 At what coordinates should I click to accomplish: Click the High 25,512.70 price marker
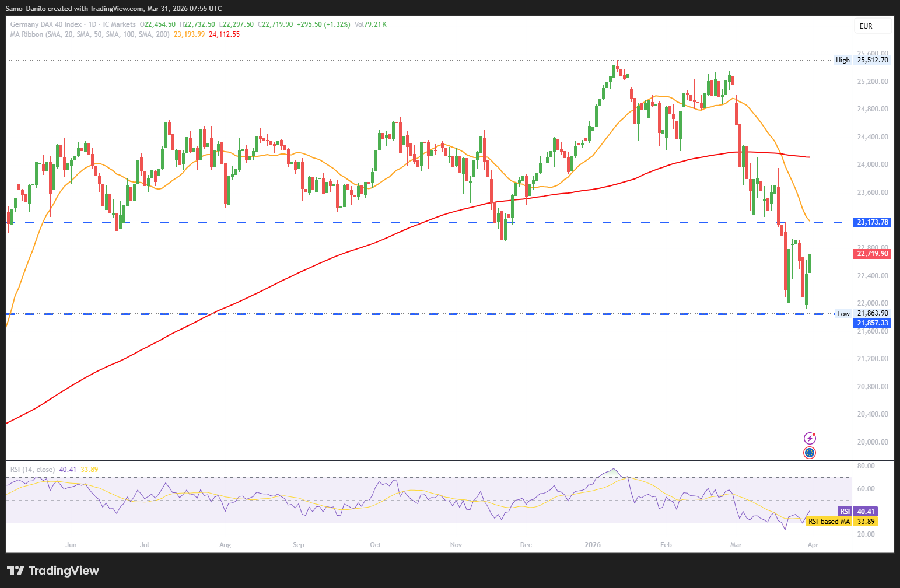[x=863, y=60]
